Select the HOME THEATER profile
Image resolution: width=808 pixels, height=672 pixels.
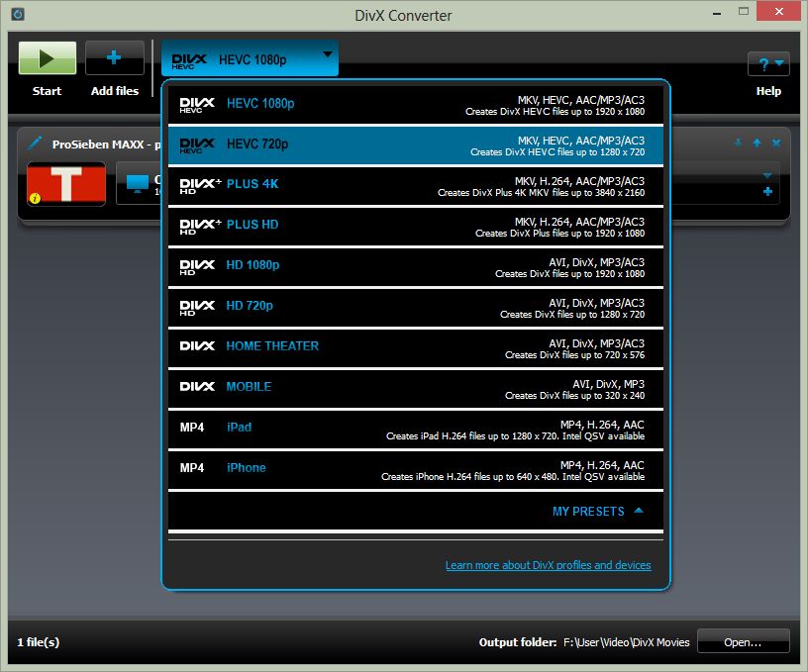point(415,348)
